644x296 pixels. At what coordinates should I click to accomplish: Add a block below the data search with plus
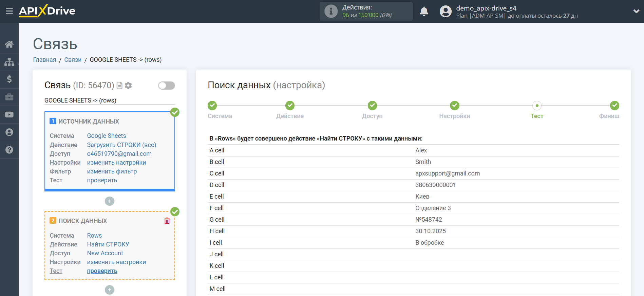coord(109,290)
